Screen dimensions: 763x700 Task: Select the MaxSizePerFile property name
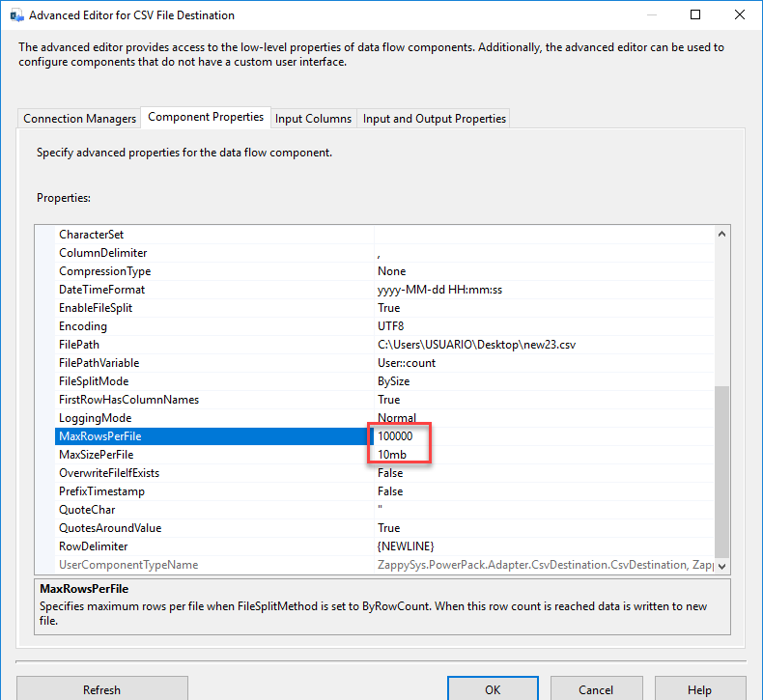[x=96, y=455]
